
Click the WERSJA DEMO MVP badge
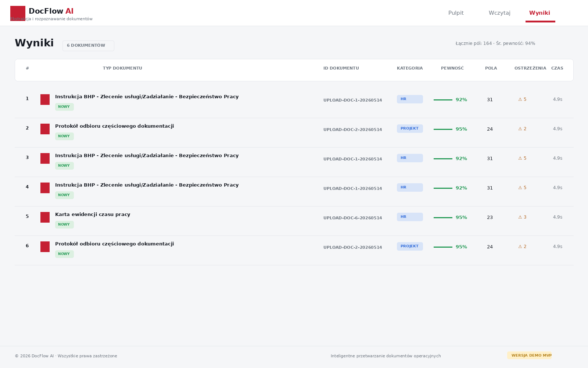(529, 355)
